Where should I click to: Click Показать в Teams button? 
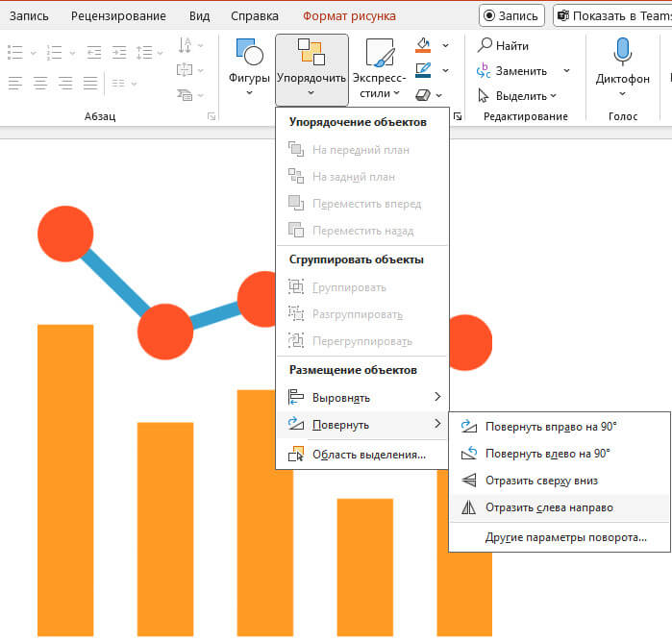coord(612,16)
